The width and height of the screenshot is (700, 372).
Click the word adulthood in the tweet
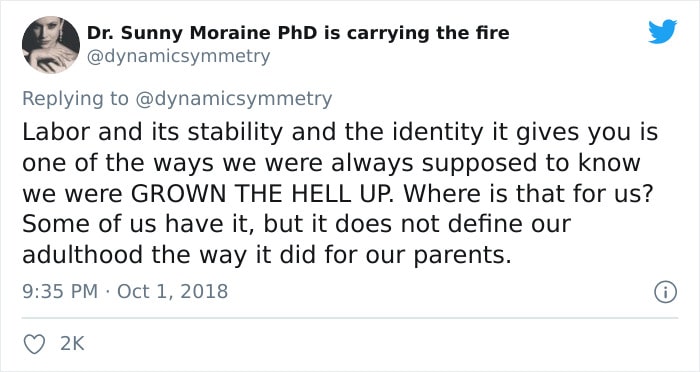[x=83, y=255]
